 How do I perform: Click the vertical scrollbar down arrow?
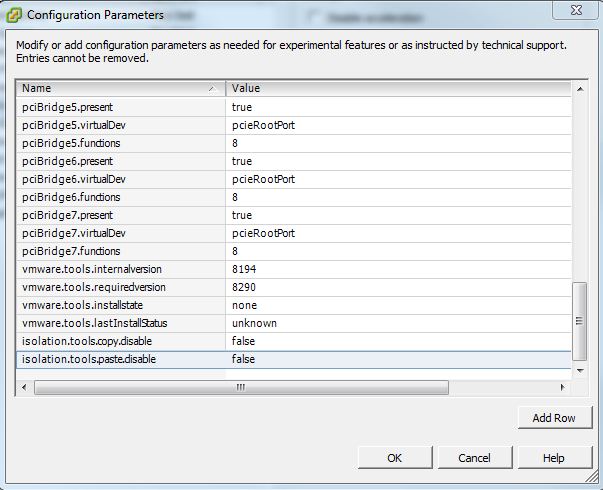580,371
